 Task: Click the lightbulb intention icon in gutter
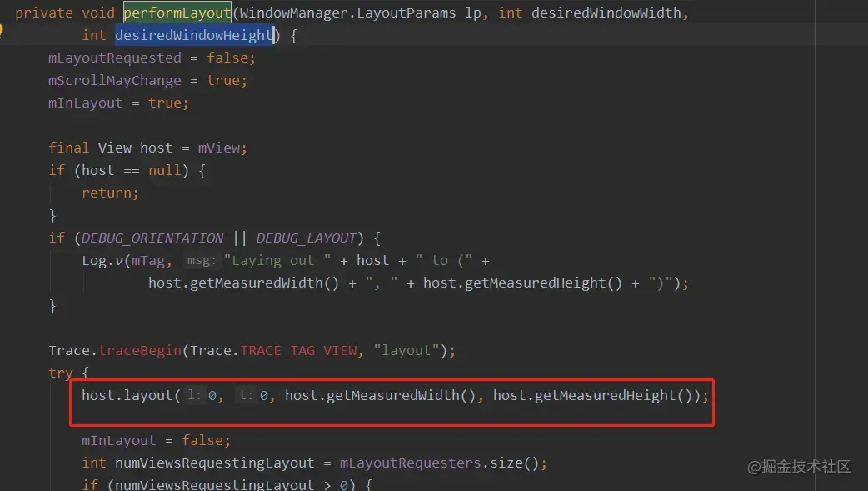(1, 31)
